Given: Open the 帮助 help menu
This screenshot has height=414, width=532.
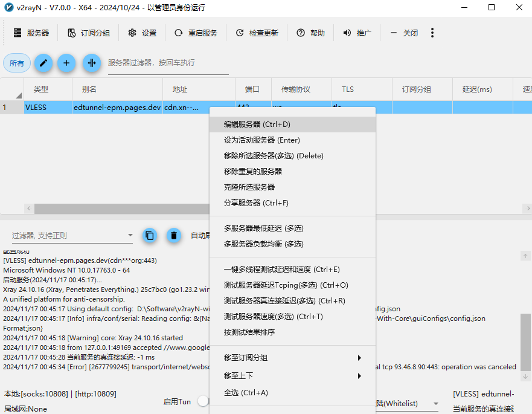Looking at the screenshot, I should pos(310,33).
